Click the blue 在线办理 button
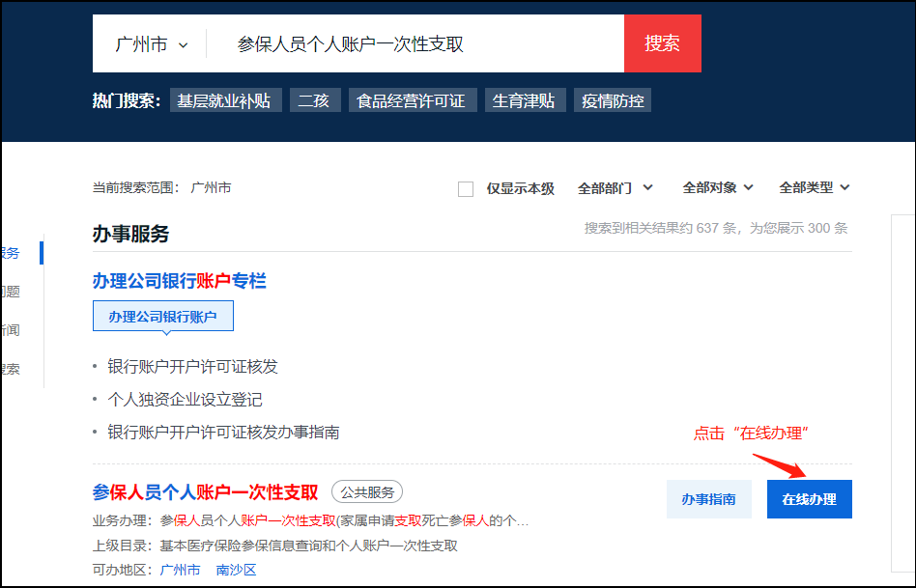Screen dimensions: 916x588 click(809, 499)
